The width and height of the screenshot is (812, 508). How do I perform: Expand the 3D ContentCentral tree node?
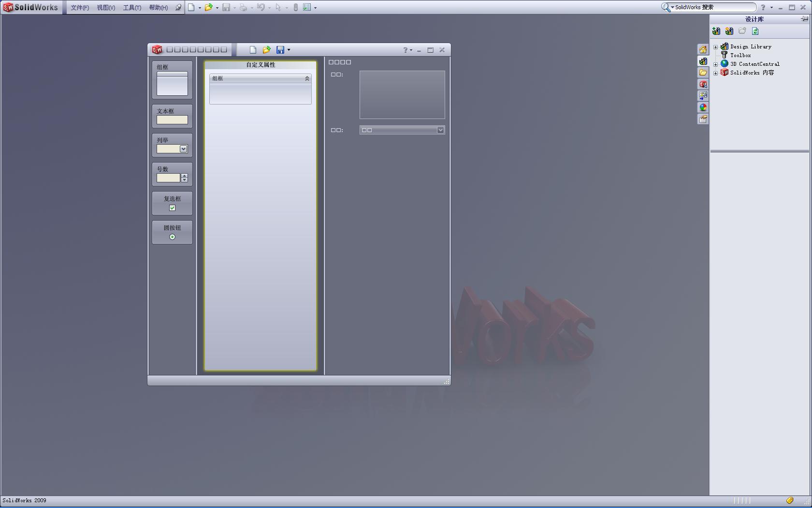click(x=716, y=64)
